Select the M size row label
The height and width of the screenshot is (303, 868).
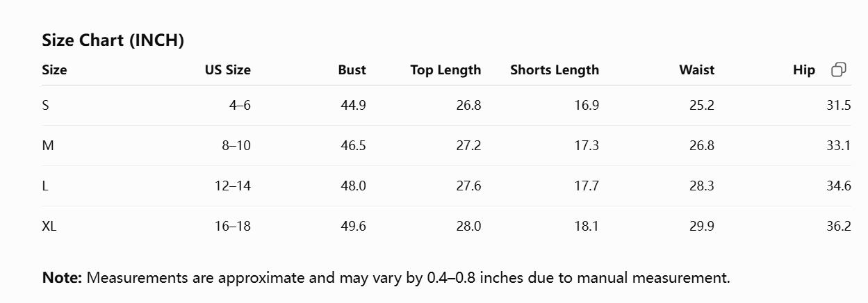click(48, 146)
